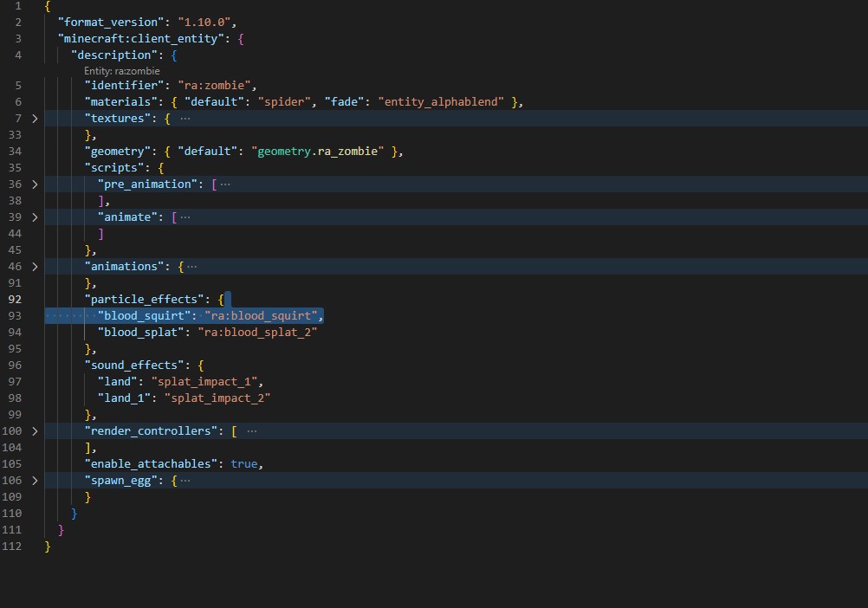This screenshot has width=868, height=608.
Task: Click the ellipsis inside "pre_animation" bracket
Action: 225,184
